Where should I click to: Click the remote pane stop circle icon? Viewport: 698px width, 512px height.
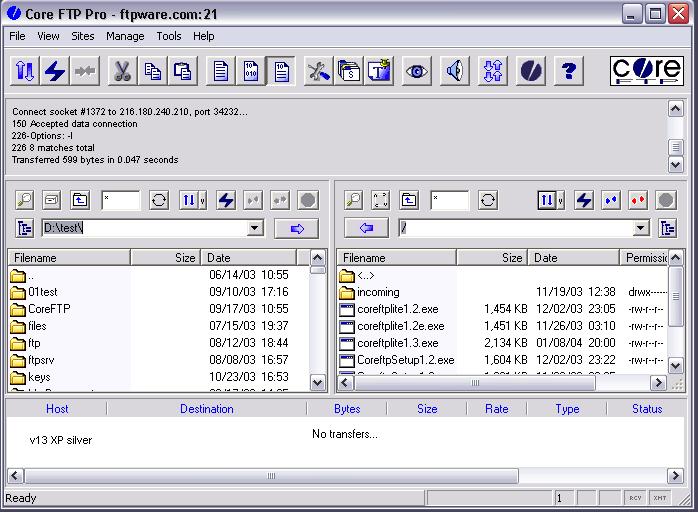click(666, 200)
